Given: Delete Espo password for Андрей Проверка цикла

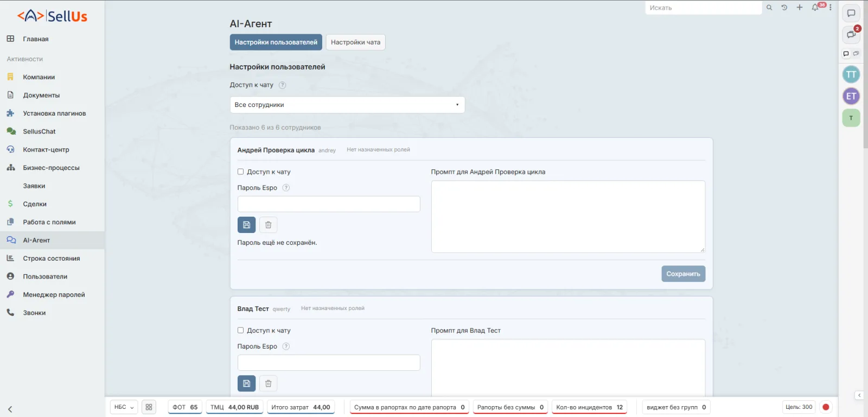Looking at the screenshot, I should coord(268,225).
